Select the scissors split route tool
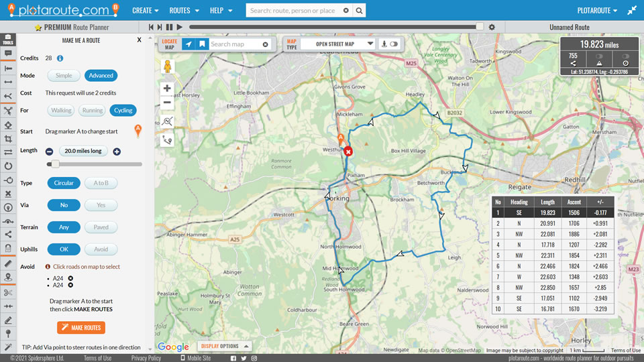This screenshot has width=644, height=362. pyautogui.click(x=8, y=293)
